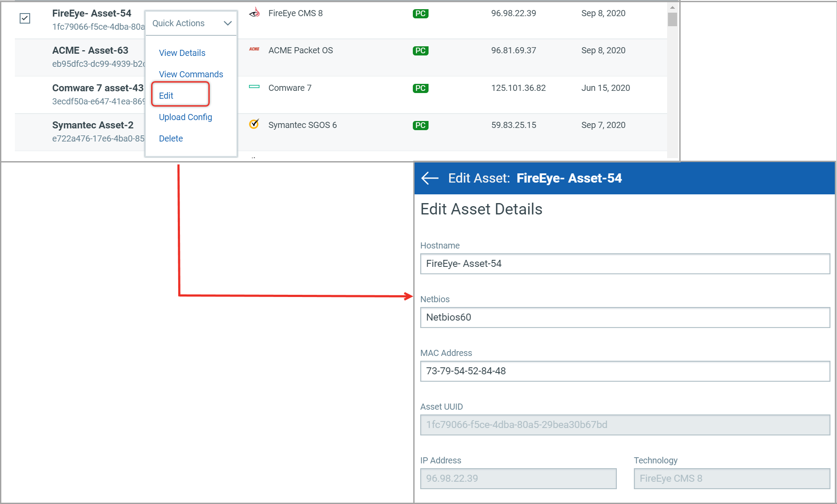
Task: Uncheck the FireEye- Asset-54 row checkbox
Action: click(x=25, y=18)
